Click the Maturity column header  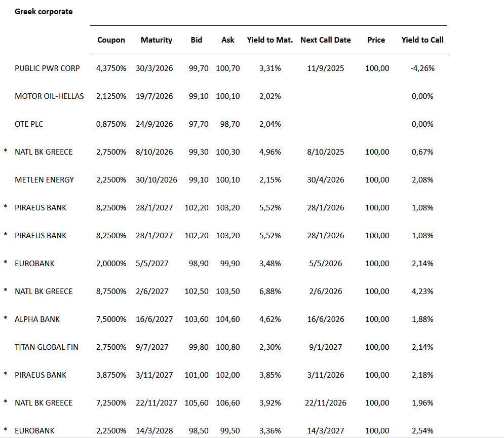click(x=157, y=40)
